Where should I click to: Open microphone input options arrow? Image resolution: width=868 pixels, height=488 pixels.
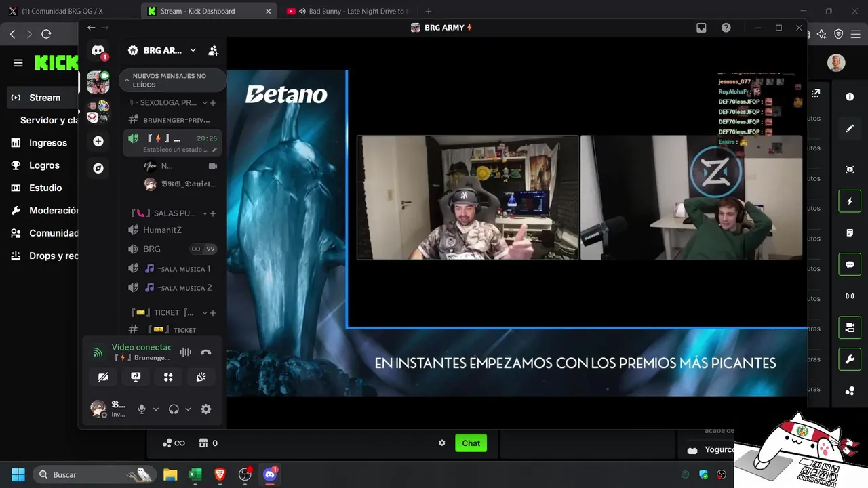pyautogui.click(x=155, y=409)
